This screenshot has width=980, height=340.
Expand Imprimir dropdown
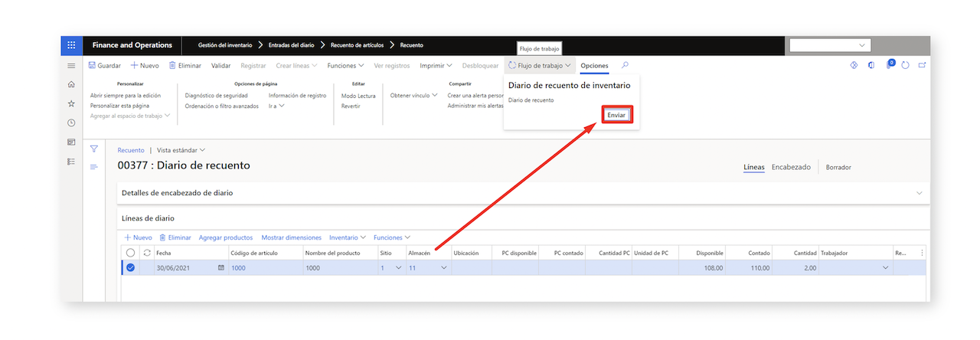[436, 66]
